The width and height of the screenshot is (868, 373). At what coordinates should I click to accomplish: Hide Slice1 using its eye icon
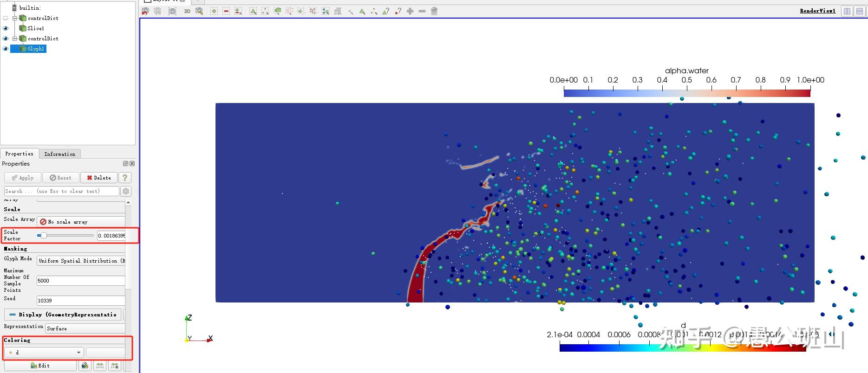click(6, 28)
